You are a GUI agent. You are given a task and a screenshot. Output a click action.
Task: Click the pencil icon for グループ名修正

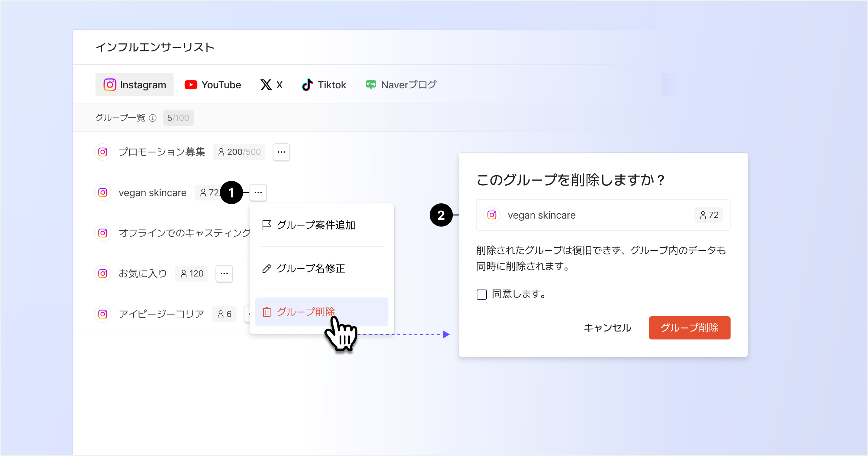pyautogui.click(x=267, y=269)
